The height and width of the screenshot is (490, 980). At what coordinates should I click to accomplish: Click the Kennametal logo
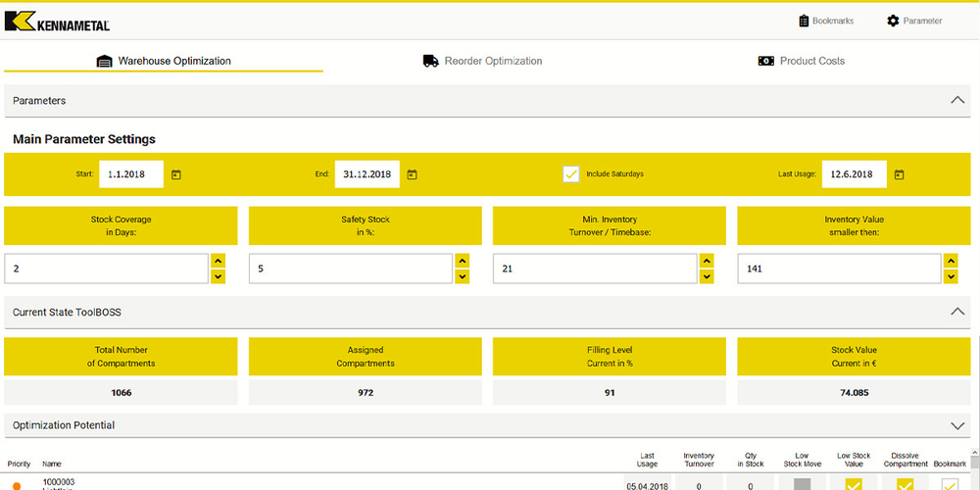[57, 22]
